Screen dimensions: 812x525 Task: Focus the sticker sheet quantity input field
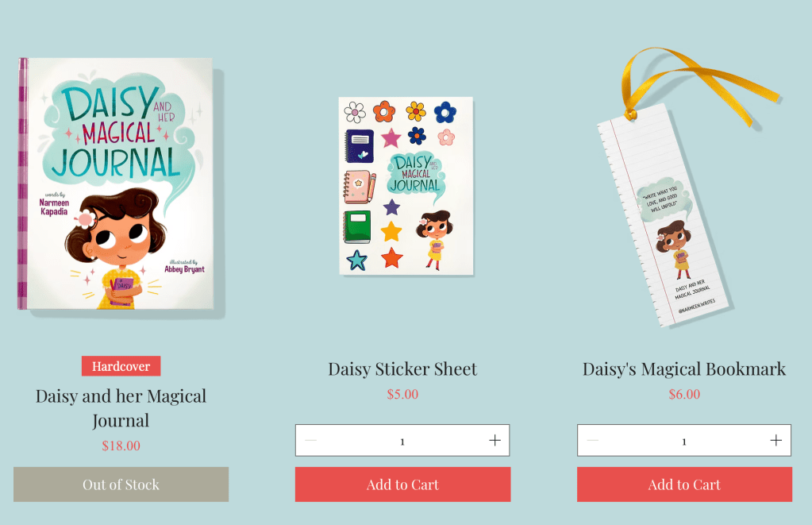coord(402,441)
